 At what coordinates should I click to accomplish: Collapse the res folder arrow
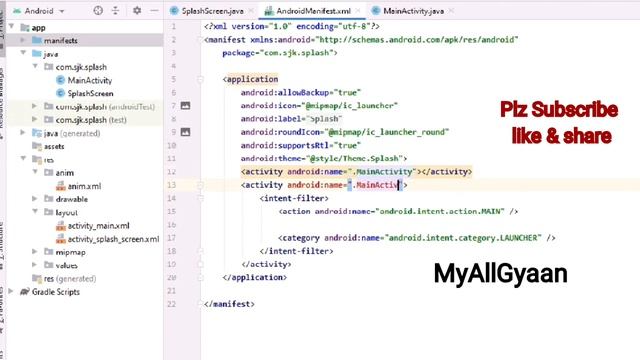(x=23, y=159)
